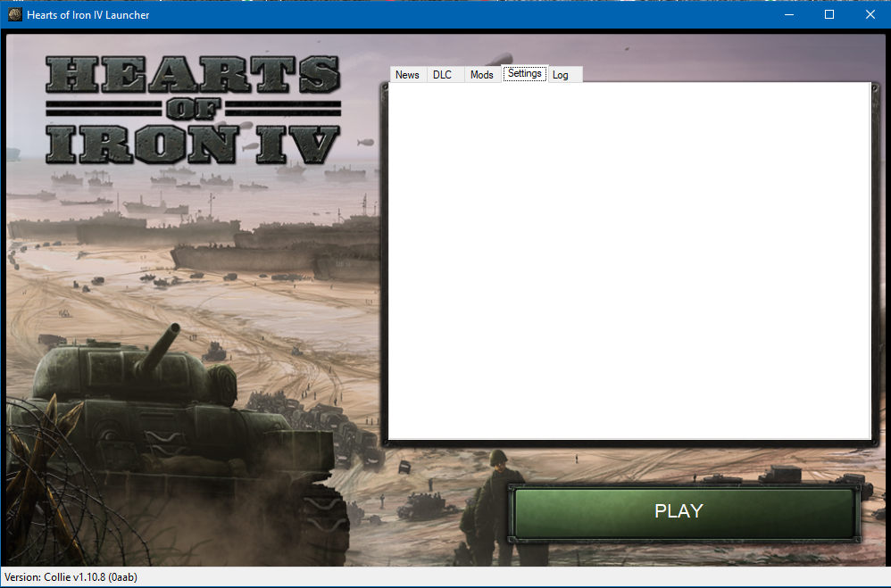Viewport: 891px width, 588px height.
Task: Open the DLC tab
Action: pyautogui.click(x=444, y=74)
